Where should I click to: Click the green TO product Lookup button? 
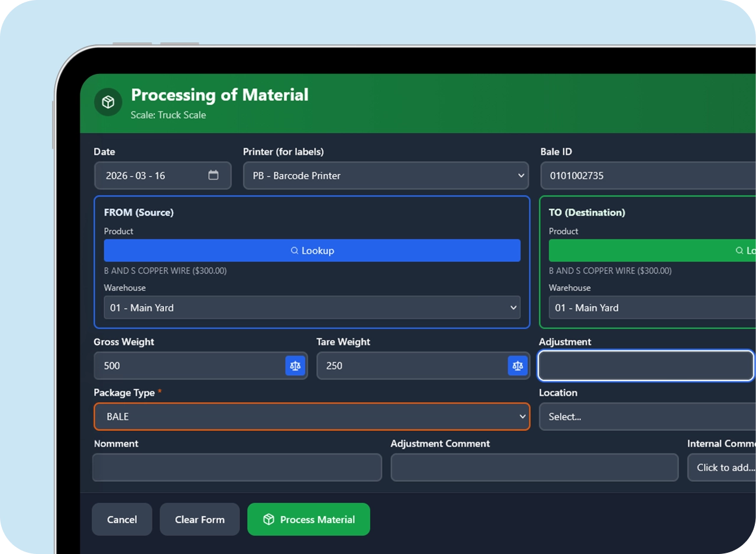pos(652,250)
